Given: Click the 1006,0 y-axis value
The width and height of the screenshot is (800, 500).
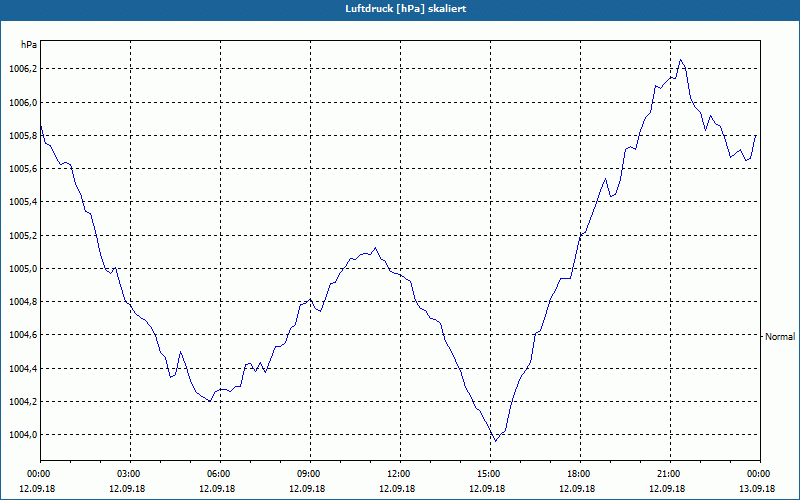Looking at the screenshot, I should point(23,103).
